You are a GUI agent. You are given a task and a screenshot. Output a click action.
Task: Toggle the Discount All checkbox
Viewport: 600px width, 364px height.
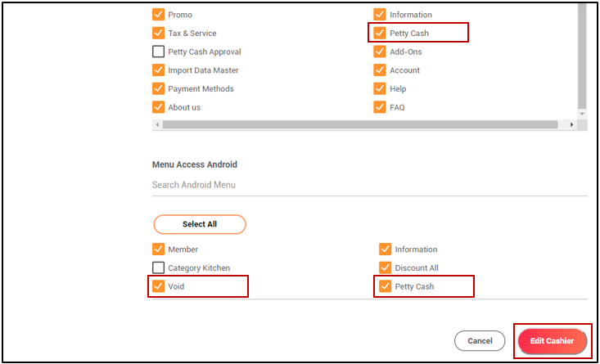tap(385, 268)
